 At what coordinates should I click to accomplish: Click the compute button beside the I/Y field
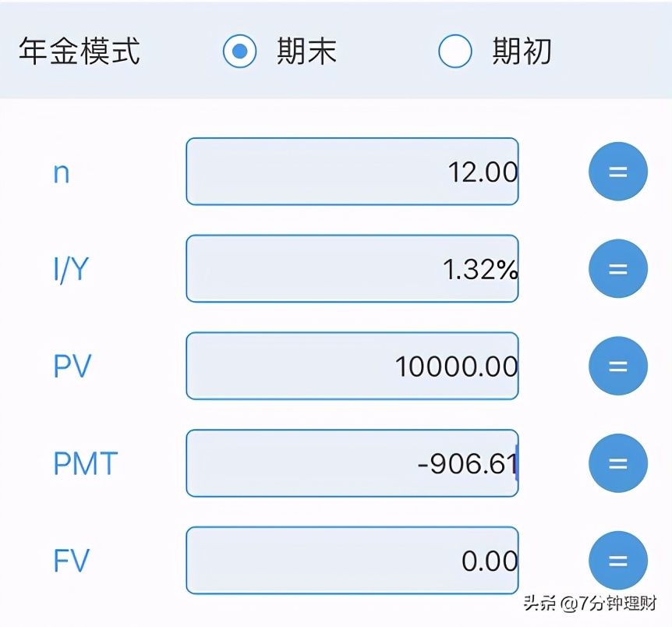[x=617, y=268]
